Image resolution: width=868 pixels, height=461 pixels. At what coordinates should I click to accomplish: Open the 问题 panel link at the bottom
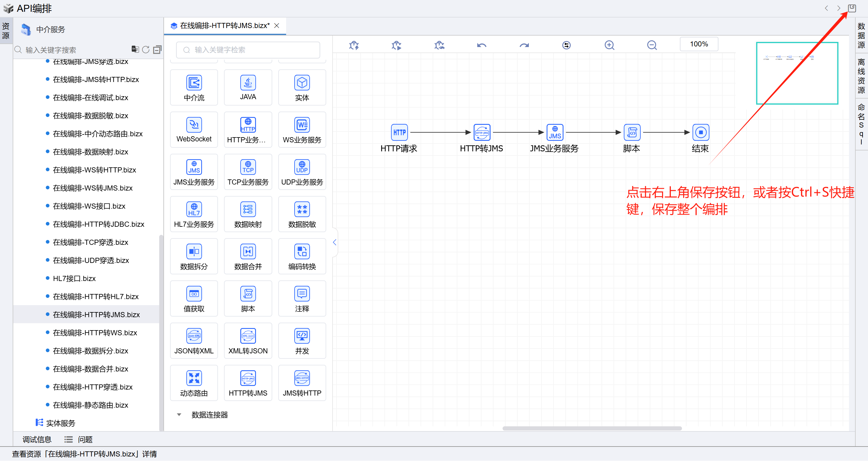tap(85, 439)
